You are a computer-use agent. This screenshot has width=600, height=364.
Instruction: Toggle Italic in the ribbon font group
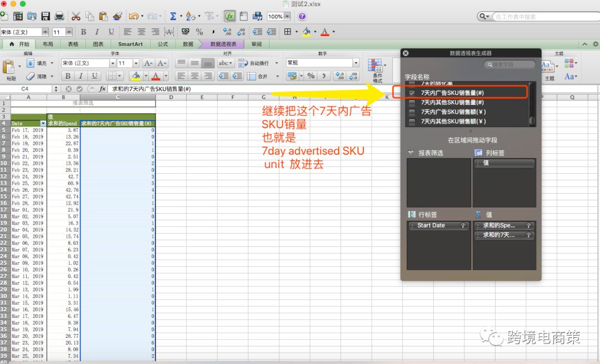pyautogui.click(x=81, y=76)
